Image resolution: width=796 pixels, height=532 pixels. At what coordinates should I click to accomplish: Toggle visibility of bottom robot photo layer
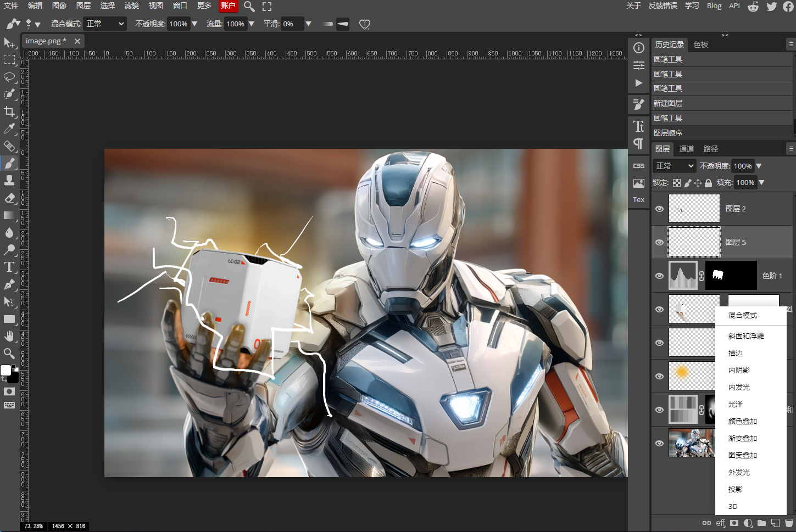pos(659,443)
